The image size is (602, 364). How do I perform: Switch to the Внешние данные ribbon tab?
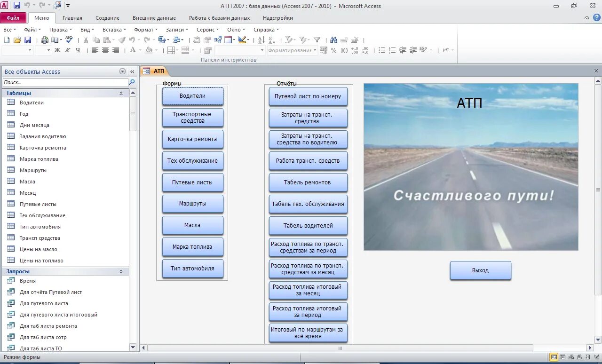[x=154, y=18]
